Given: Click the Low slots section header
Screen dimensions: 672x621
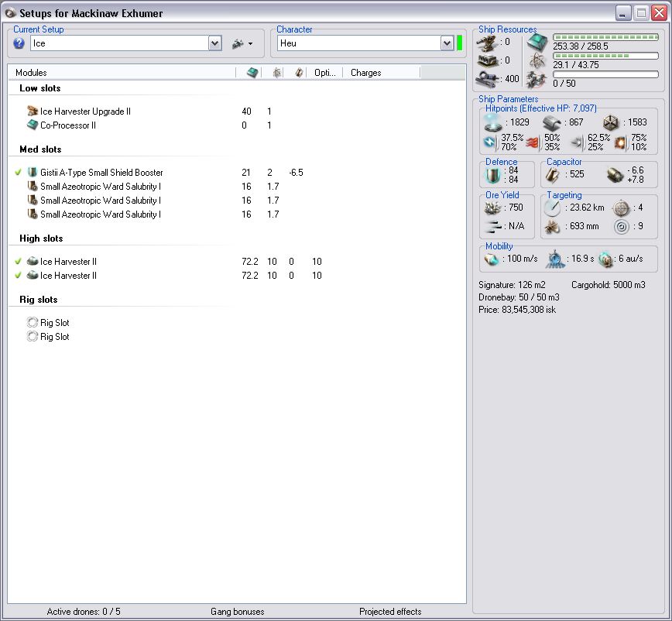Looking at the screenshot, I should pos(39,88).
